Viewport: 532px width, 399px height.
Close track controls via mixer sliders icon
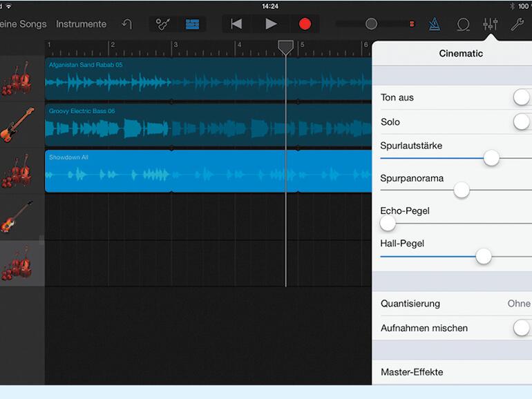pyautogui.click(x=491, y=24)
